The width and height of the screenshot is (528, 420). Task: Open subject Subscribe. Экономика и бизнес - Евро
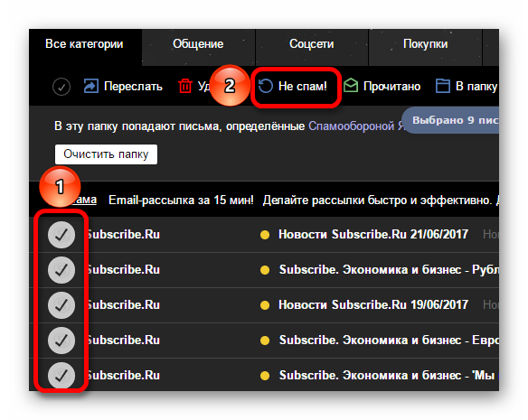point(389,341)
